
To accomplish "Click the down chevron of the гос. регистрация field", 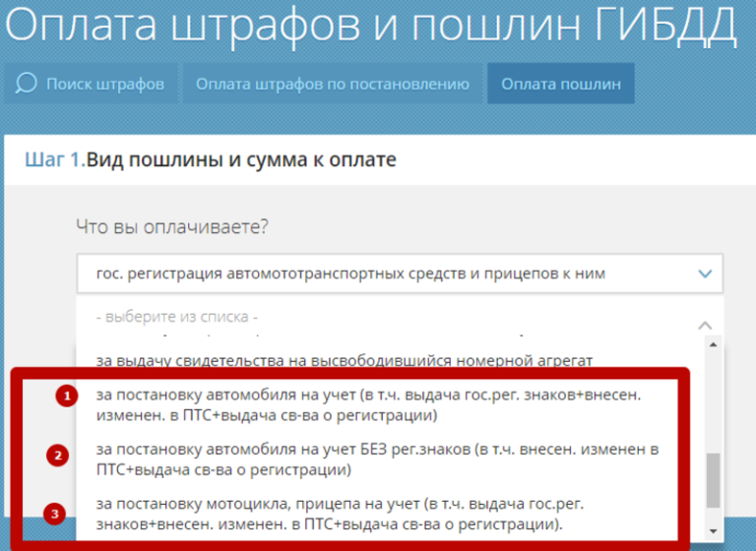I will tap(705, 274).
